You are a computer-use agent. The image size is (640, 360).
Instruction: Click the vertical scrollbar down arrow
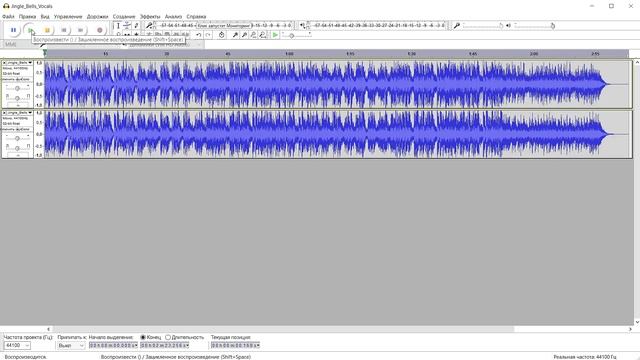pos(637,322)
